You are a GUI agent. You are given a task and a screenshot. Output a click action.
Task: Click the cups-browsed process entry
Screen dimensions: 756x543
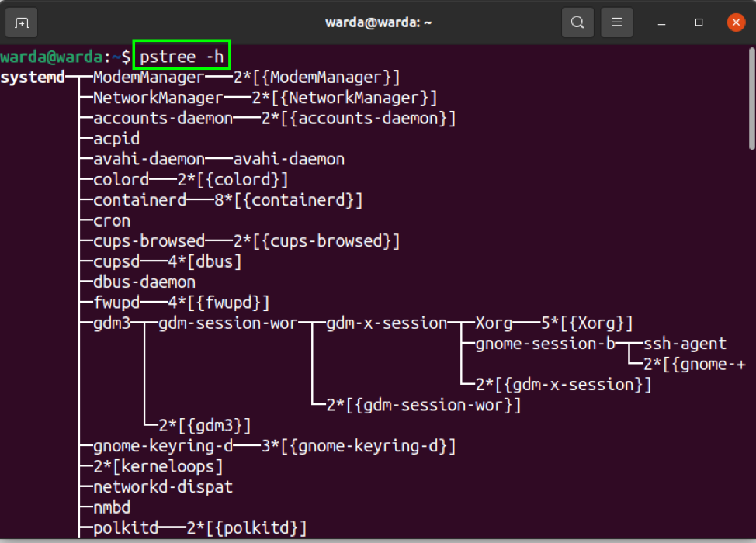149,241
